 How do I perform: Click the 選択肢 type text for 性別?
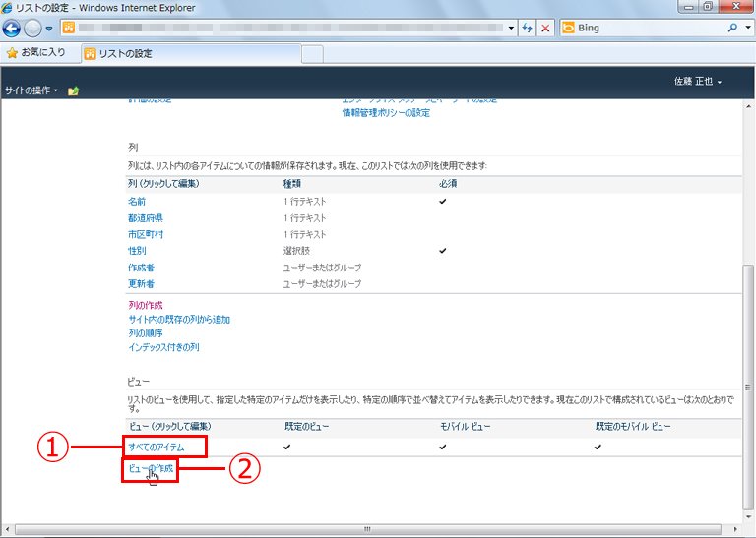[x=296, y=251]
